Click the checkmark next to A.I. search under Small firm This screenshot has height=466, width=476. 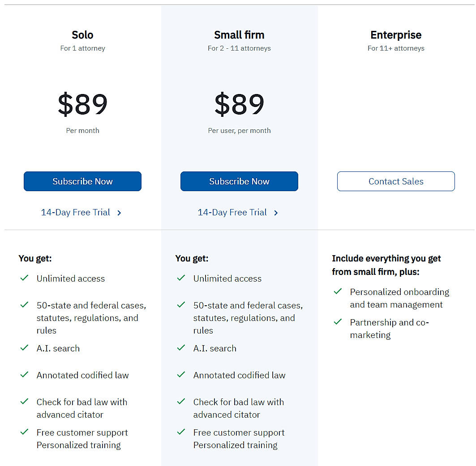pos(181,348)
